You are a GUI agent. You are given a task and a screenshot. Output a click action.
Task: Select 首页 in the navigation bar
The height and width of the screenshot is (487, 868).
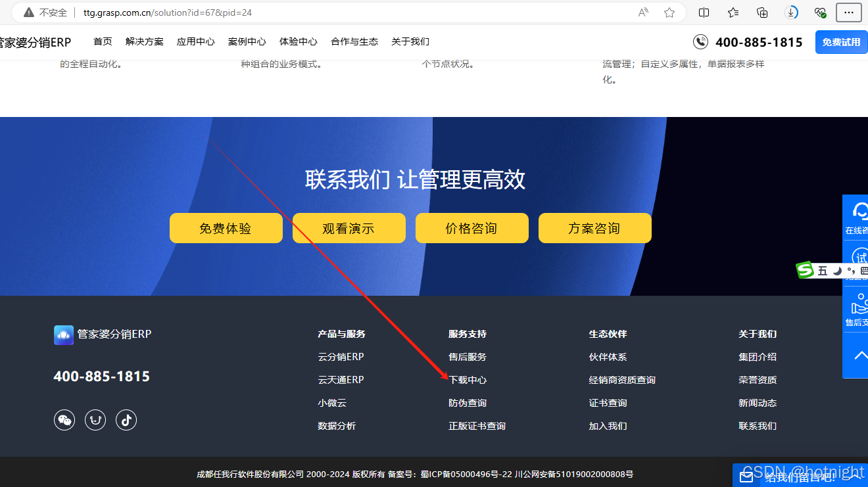[x=103, y=41]
